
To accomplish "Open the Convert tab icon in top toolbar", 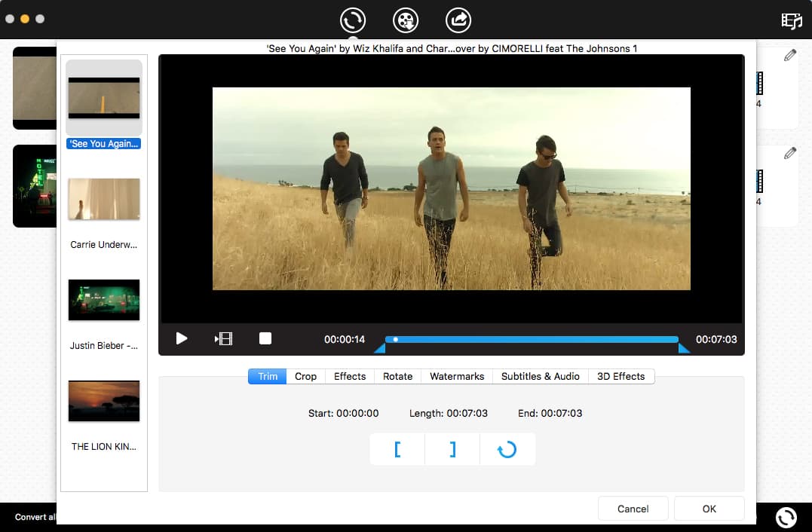I will click(353, 20).
